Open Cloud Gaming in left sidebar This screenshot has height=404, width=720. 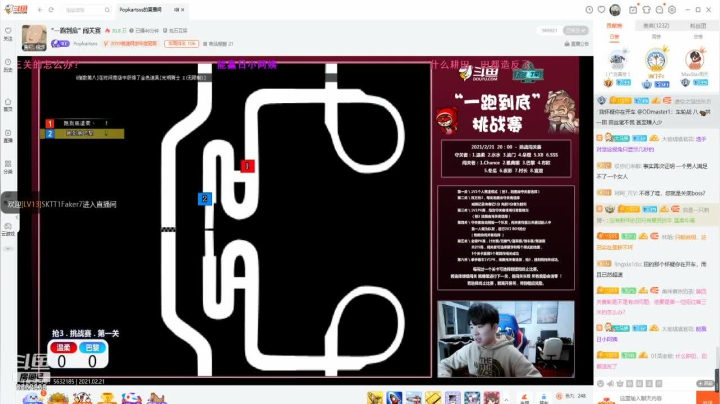click(x=8, y=229)
